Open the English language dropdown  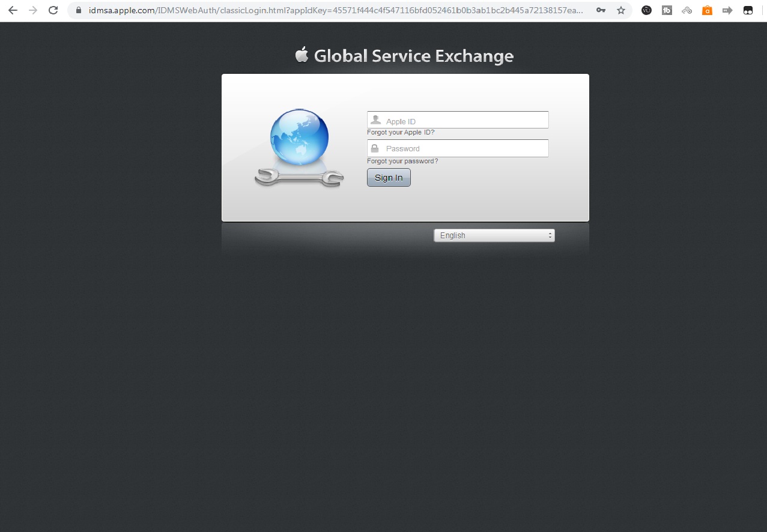click(494, 235)
